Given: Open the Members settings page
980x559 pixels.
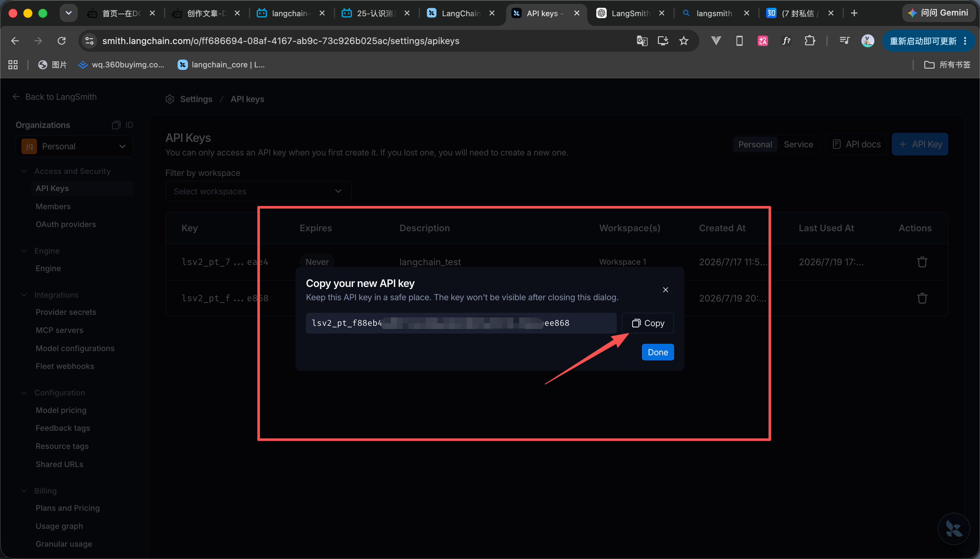Looking at the screenshot, I should coord(53,207).
